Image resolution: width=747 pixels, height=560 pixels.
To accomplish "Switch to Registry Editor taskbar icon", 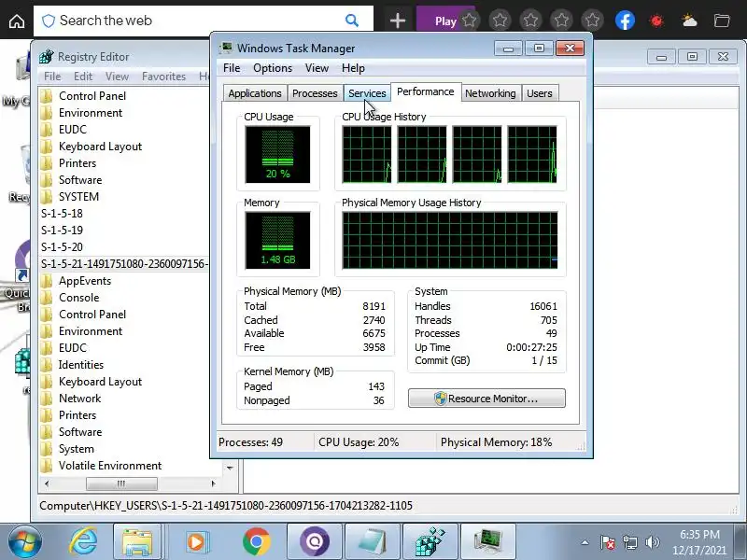I will [x=430, y=542].
